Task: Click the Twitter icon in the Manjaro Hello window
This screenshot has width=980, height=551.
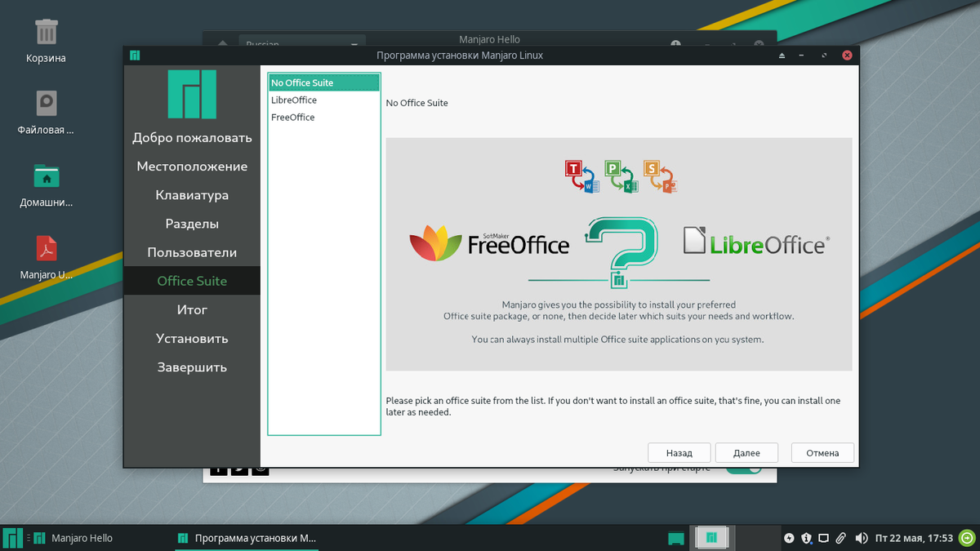Action: pos(239,470)
